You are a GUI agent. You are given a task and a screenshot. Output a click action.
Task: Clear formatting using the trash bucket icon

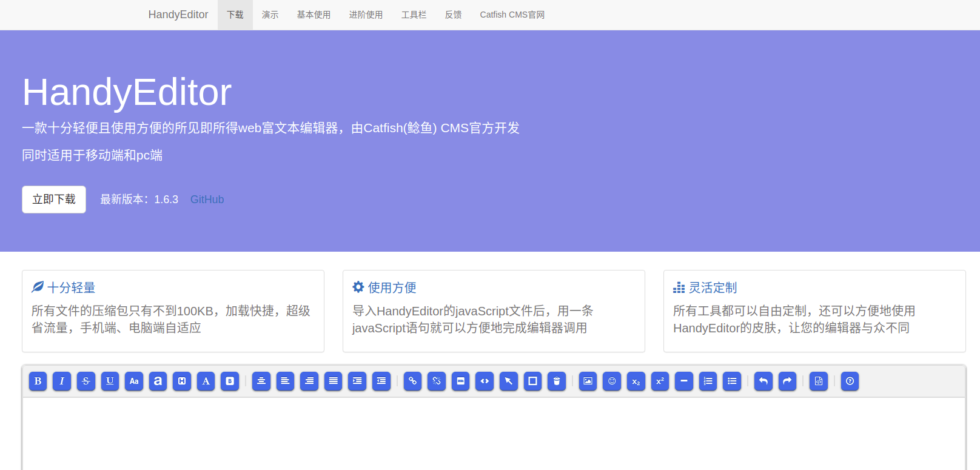click(x=557, y=381)
